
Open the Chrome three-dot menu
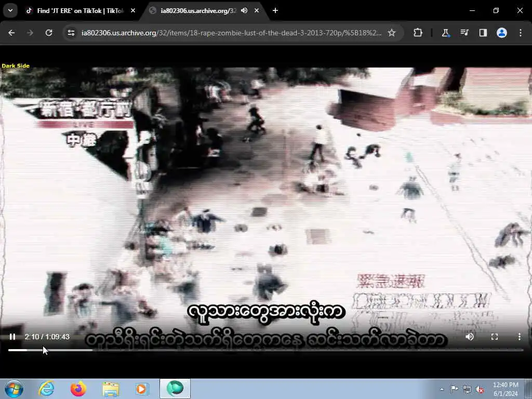click(x=521, y=33)
